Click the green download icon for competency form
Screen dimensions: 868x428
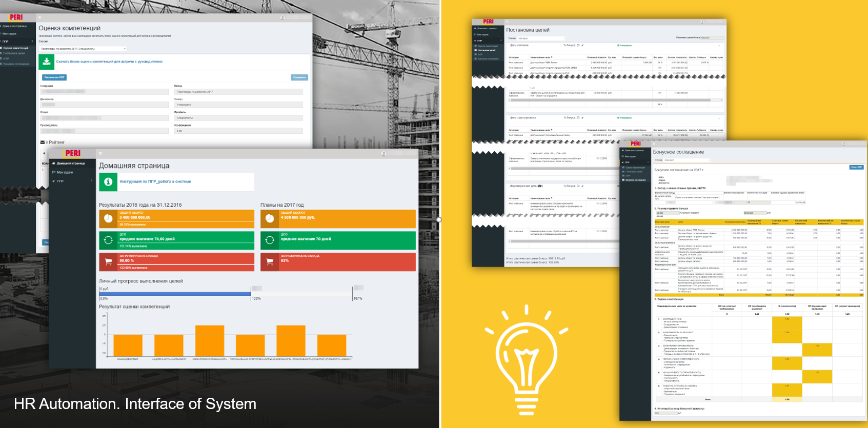[x=47, y=62]
